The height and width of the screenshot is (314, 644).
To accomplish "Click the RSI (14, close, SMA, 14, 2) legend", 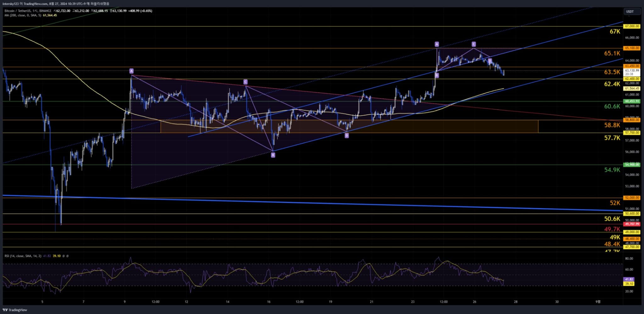I will [23, 256].
